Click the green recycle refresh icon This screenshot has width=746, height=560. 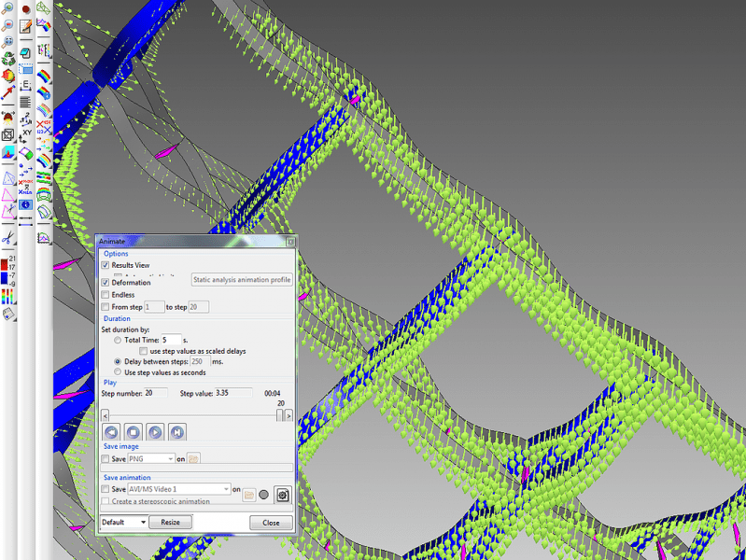coord(7,59)
